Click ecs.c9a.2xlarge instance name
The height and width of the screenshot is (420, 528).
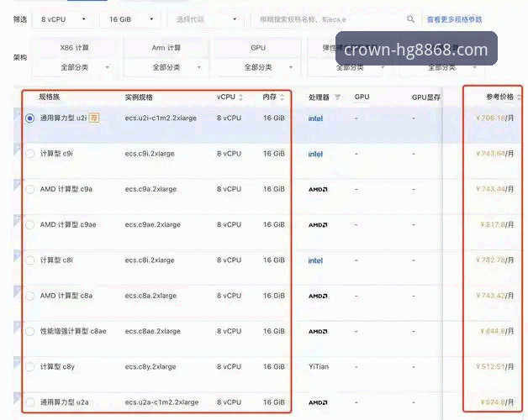[x=150, y=189]
